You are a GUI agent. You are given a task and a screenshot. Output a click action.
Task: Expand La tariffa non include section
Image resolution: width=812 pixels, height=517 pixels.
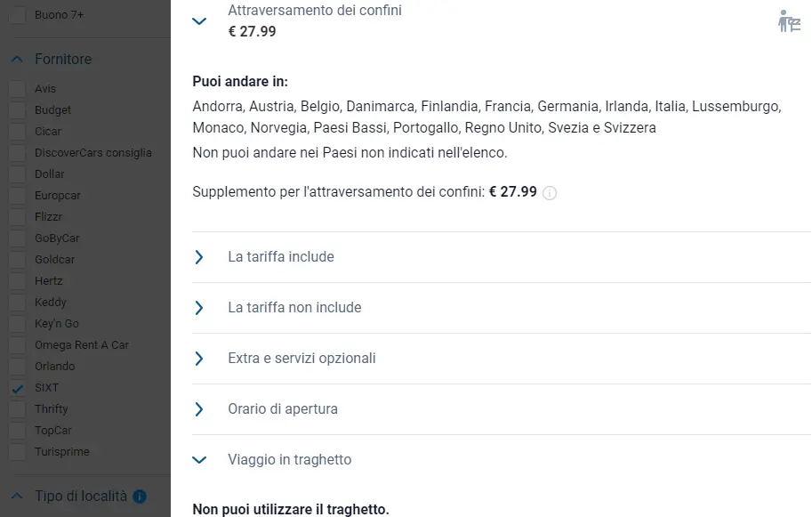point(200,308)
